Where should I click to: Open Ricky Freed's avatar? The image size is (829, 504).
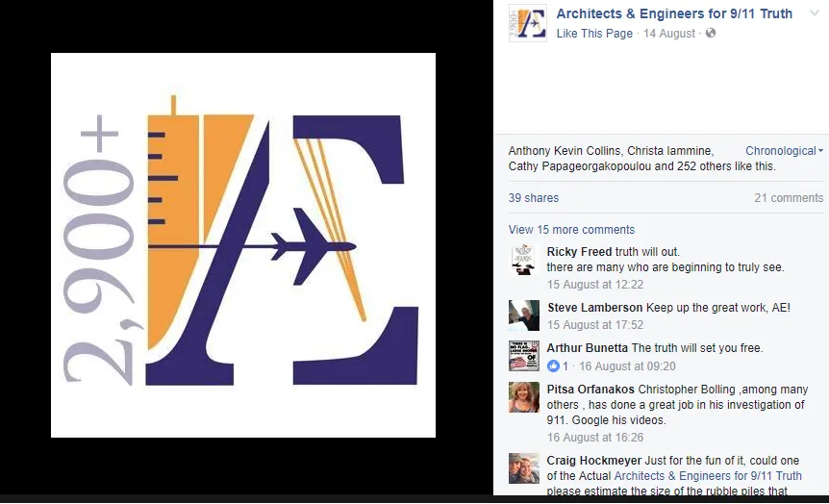tap(524, 261)
